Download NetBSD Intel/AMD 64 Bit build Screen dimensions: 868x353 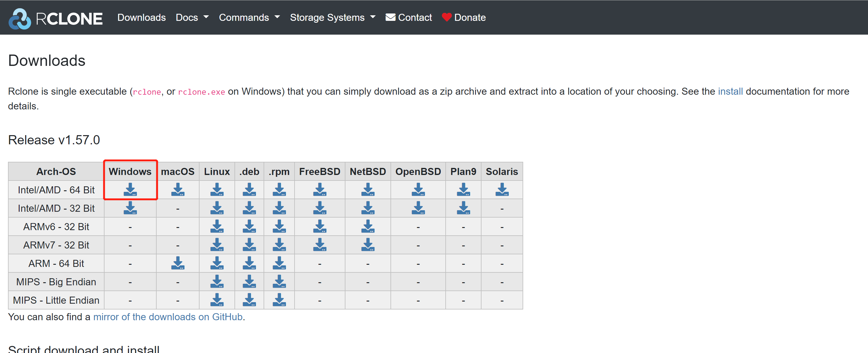click(x=367, y=190)
